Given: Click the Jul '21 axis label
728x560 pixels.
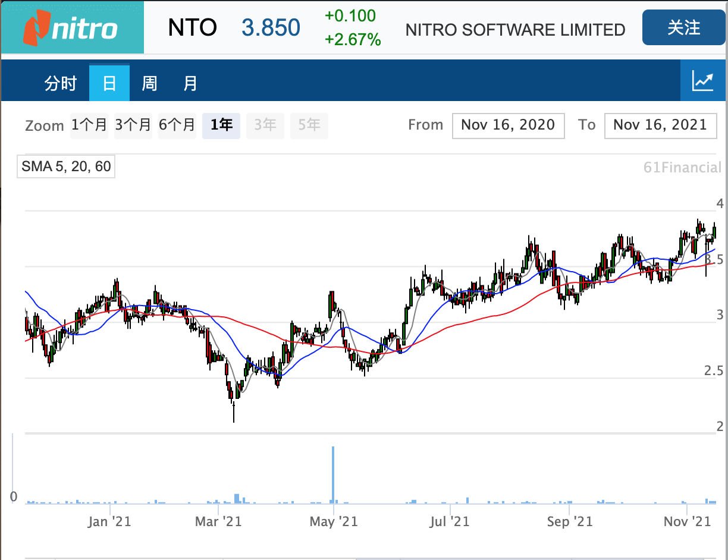Looking at the screenshot, I should coord(450,521).
